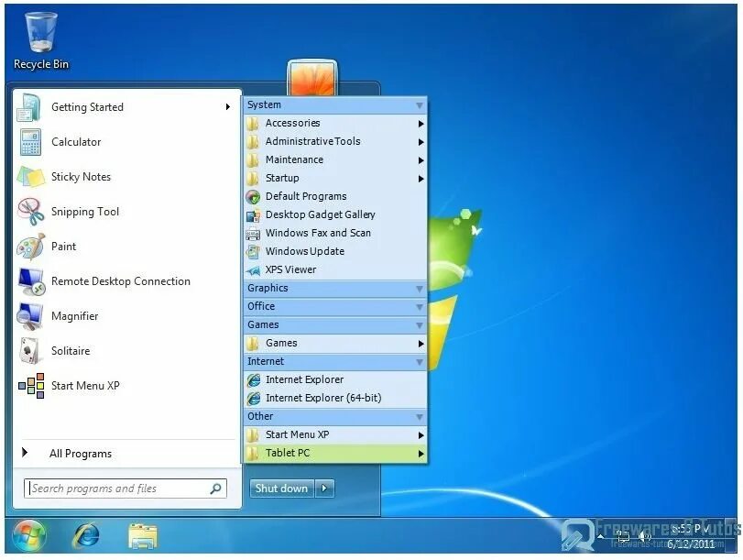The width and height of the screenshot is (743, 560).
Task: Open the highlighted Tablet PC folder
Action: click(335, 454)
